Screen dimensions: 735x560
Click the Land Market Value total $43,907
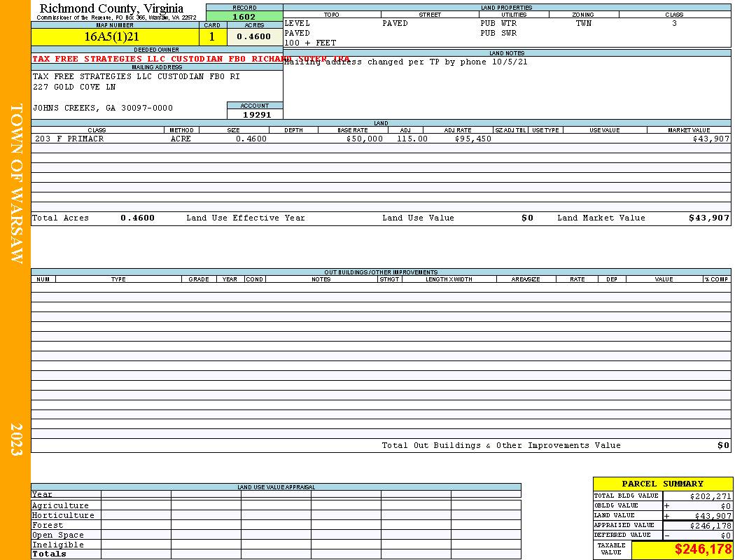tap(708, 218)
